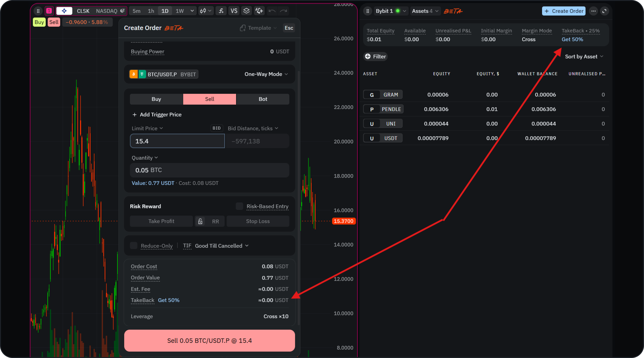
Task: Click the VS compare symbol button
Action: click(234, 11)
